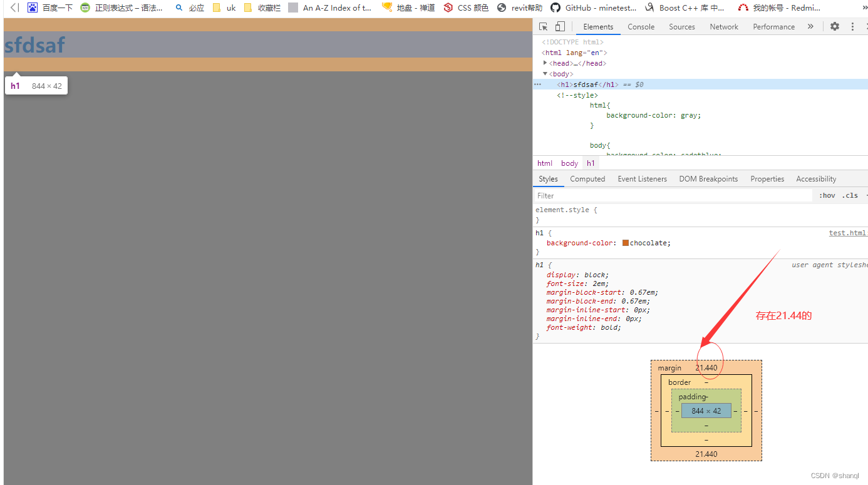Expand the head element node

click(x=545, y=63)
